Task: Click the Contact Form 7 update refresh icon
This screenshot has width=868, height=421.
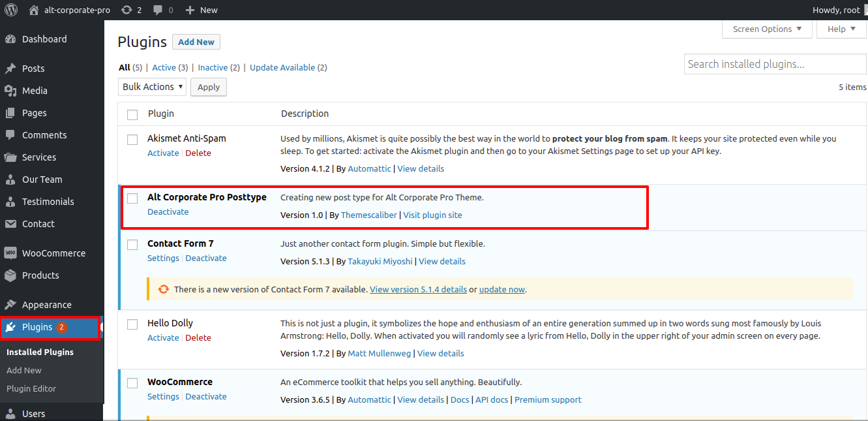Action: [164, 289]
